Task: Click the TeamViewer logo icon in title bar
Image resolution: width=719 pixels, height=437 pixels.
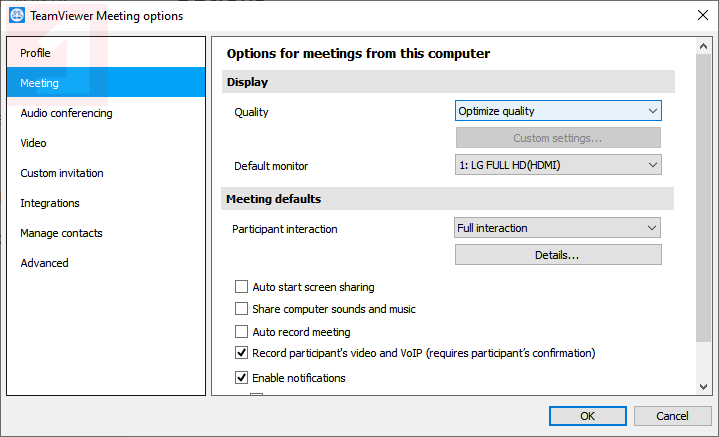Action: tap(16, 15)
